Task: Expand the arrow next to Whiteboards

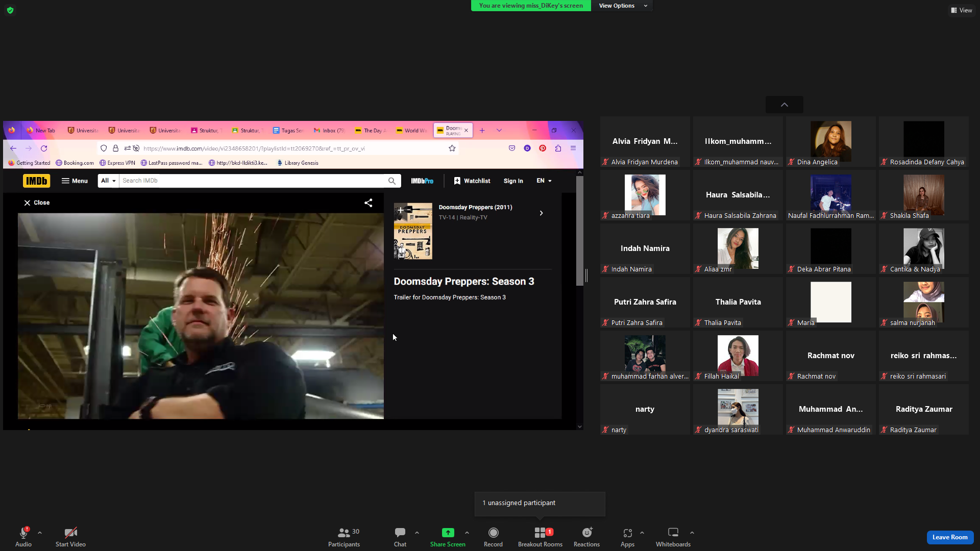Action: pyautogui.click(x=692, y=533)
